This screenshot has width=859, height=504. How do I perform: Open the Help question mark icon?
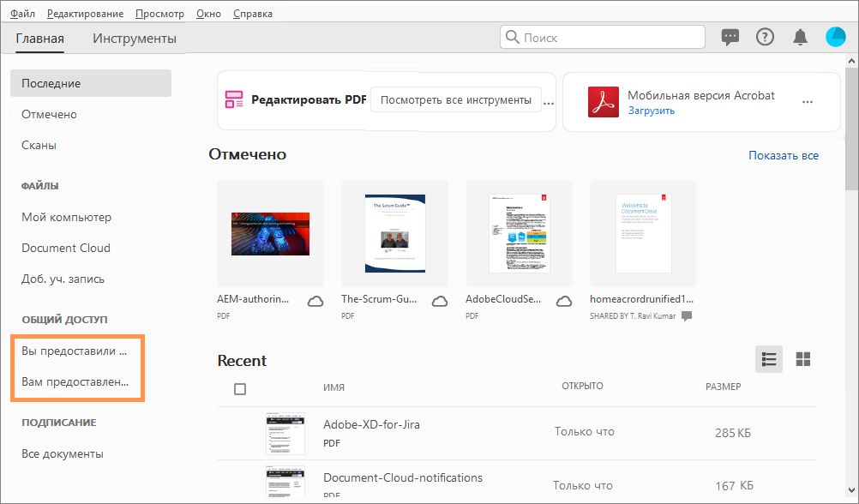coord(765,37)
